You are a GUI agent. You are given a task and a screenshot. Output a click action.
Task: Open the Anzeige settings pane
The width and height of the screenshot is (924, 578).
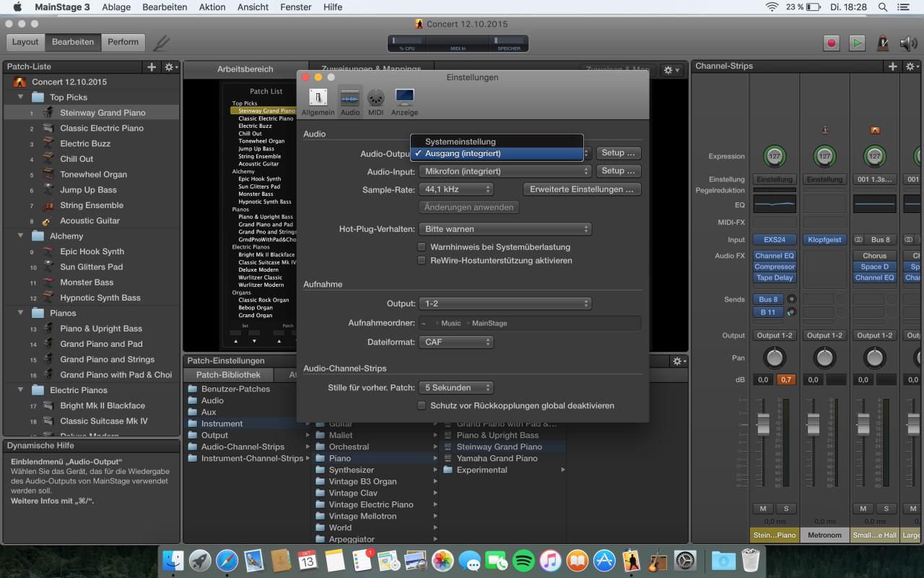pos(404,101)
